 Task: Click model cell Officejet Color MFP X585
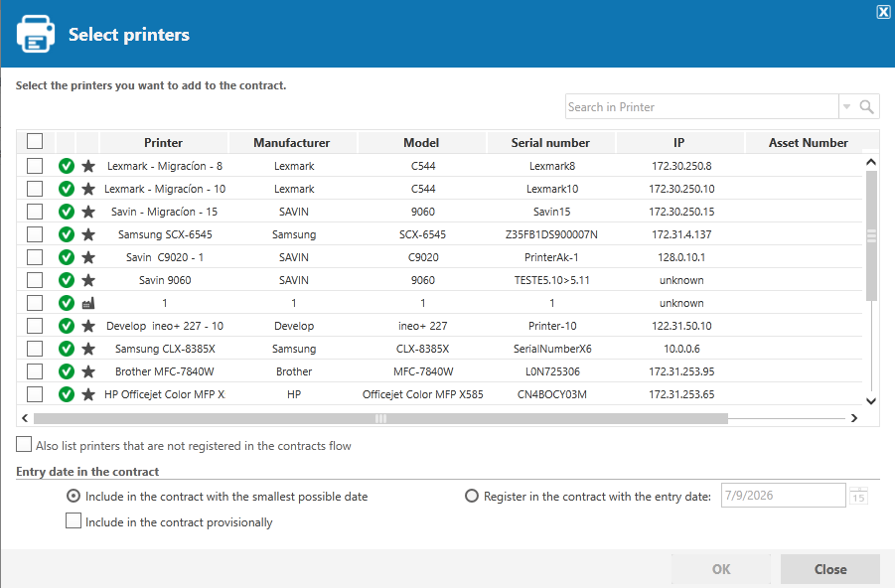coord(422,394)
